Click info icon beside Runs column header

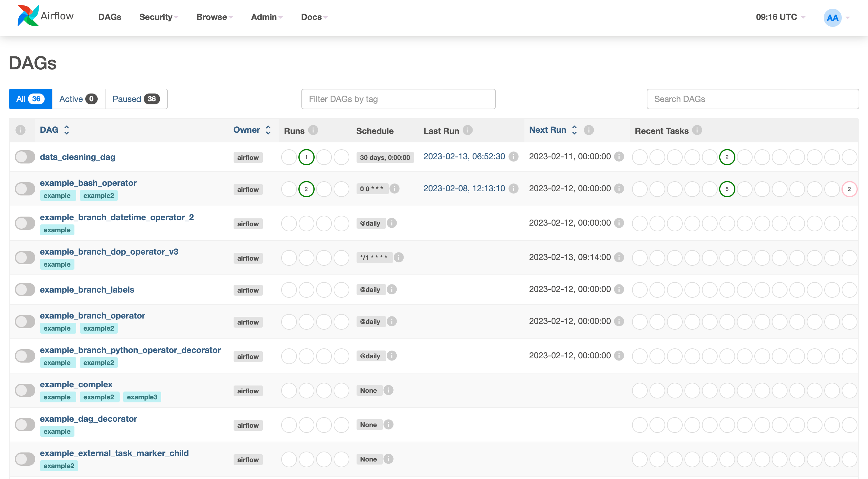coord(313,130)
